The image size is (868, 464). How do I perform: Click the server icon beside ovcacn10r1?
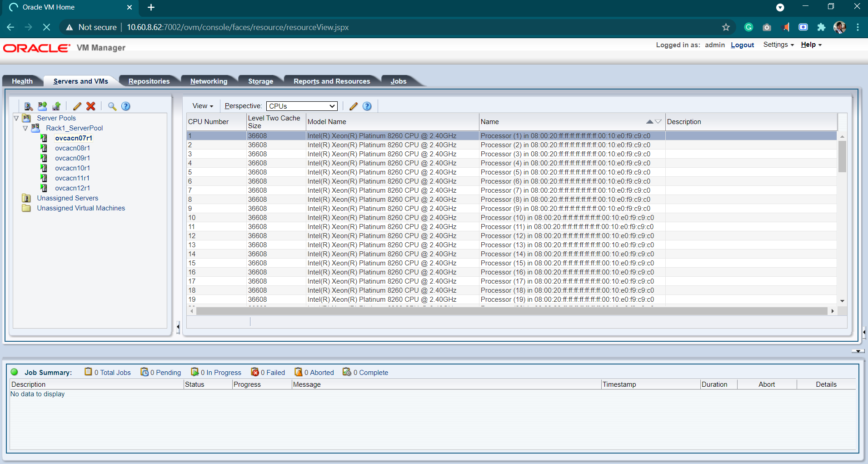44,168
